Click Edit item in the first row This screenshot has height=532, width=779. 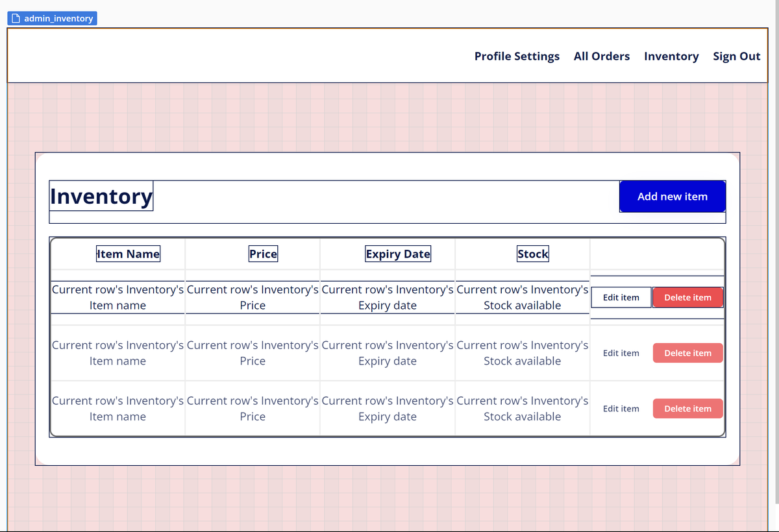click(621, 297)
